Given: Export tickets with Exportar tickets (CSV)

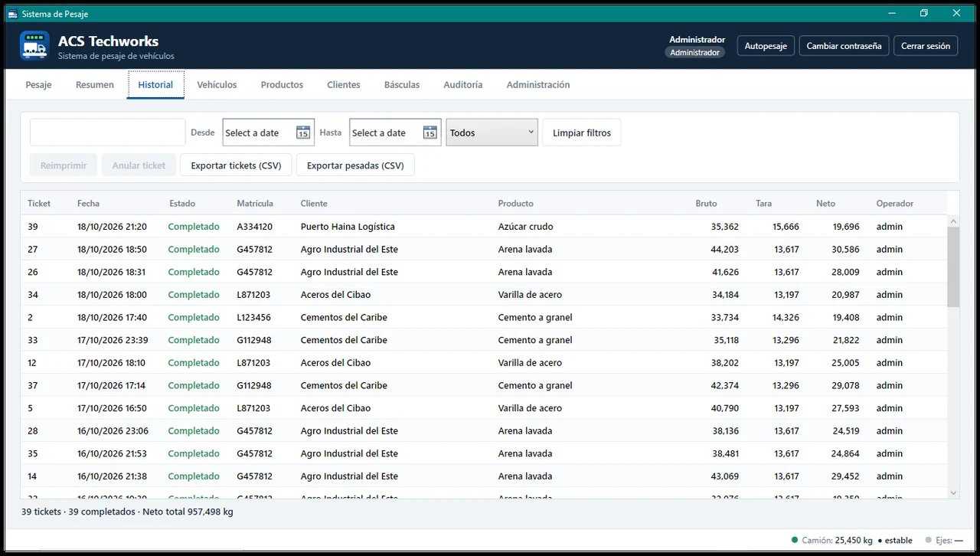Looking at the screenshot, I should 236,165.
